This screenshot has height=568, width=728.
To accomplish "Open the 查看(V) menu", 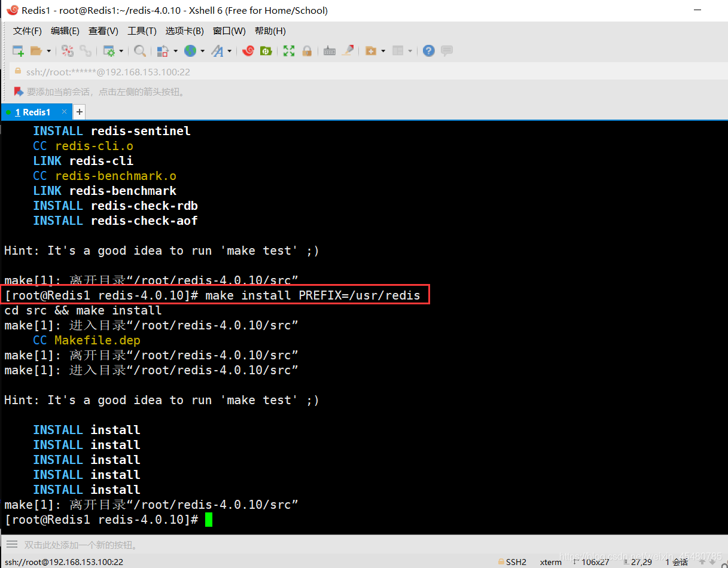I will coord(103,30).
